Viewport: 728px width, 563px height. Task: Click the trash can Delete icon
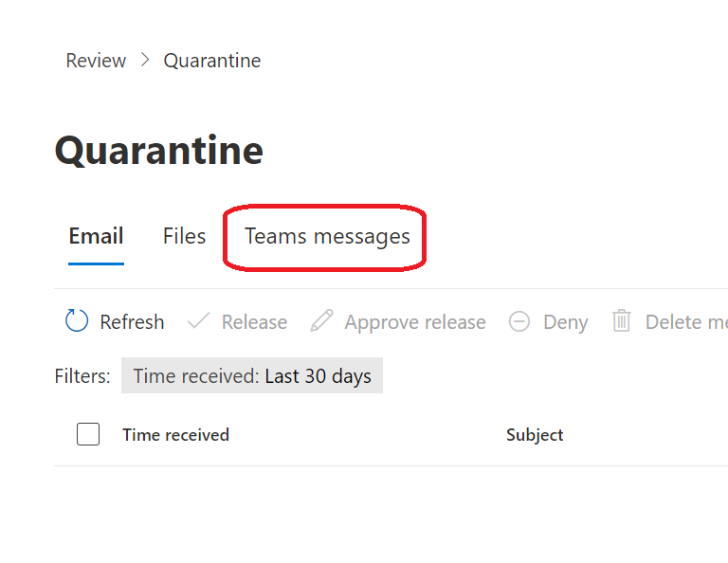pos(622,321)
